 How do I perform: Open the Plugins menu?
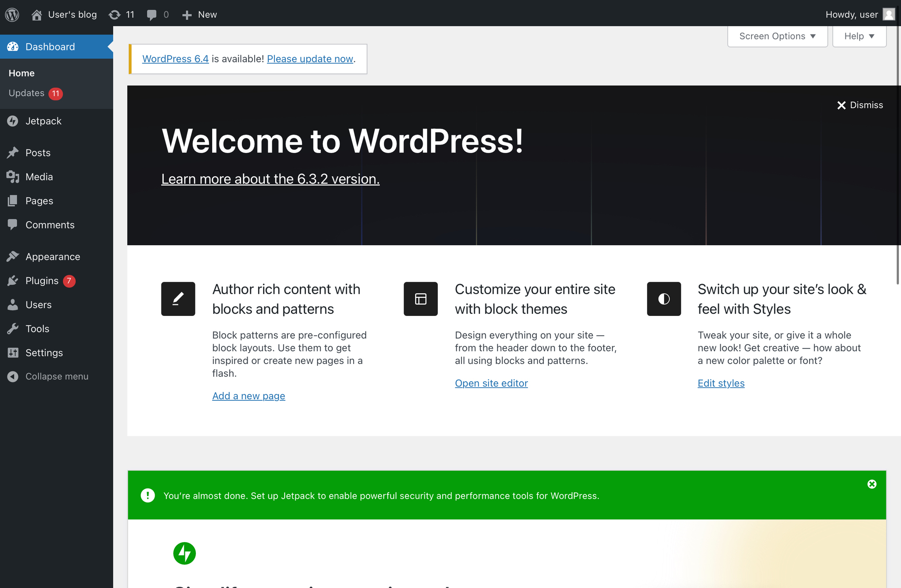click(57, 281)
